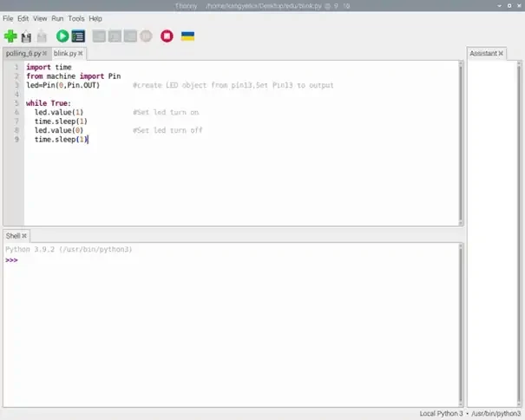This screenshot has width=525, height=420.
Task: Expand the Run menu
Action: pyautogui.click(x=57, y=18)
